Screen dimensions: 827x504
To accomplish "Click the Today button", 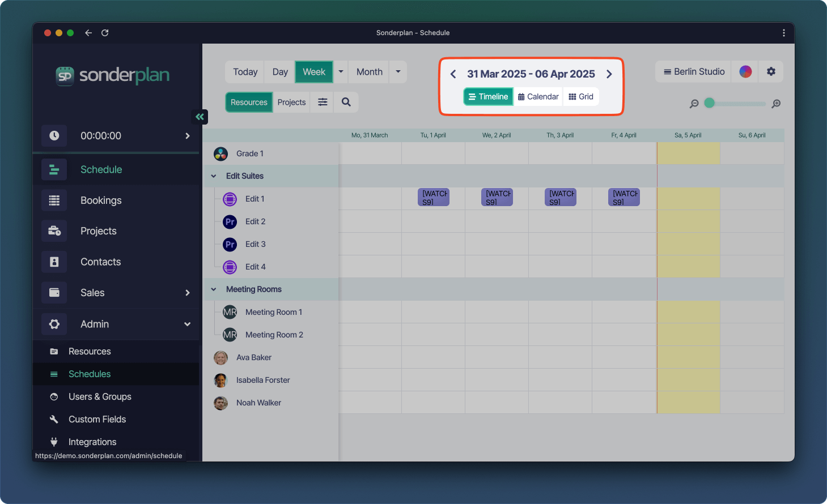I will [244, 72].
